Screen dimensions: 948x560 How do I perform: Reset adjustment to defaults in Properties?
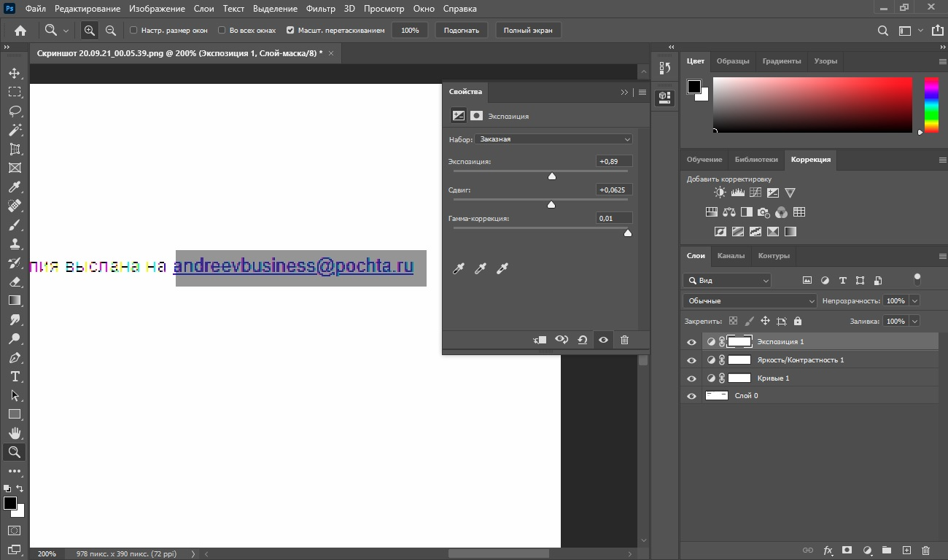(x=582, y=340)
